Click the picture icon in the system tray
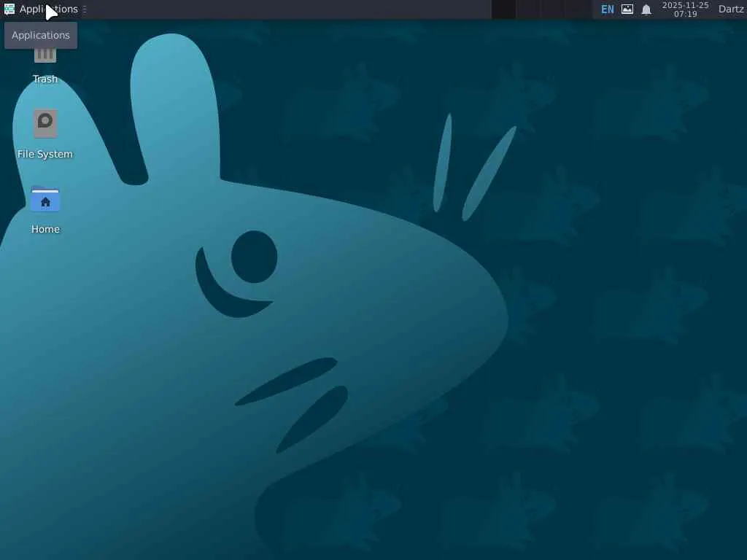Image resolution: width=747 pixels, height=560 pixels. 627,9
